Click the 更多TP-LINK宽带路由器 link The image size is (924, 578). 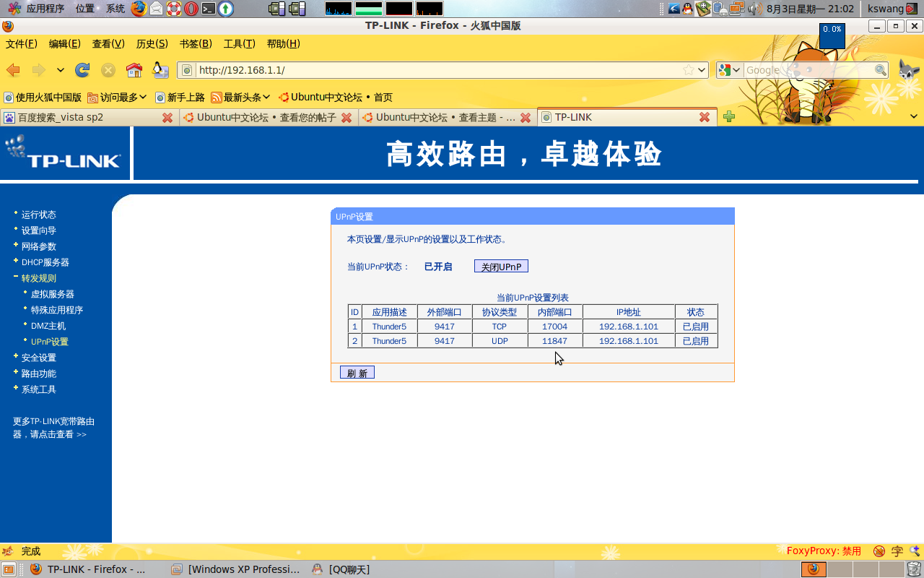(53, 428)
